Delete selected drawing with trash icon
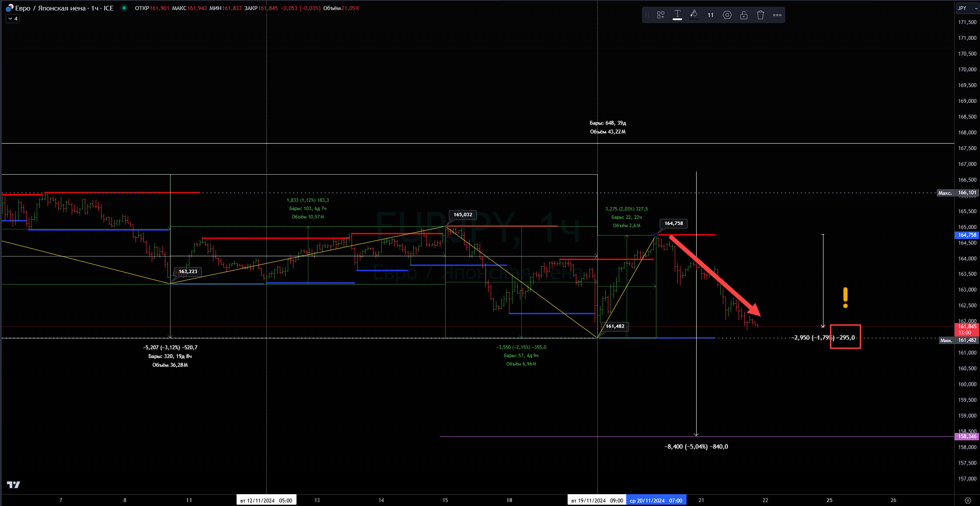 coord(760,15)
